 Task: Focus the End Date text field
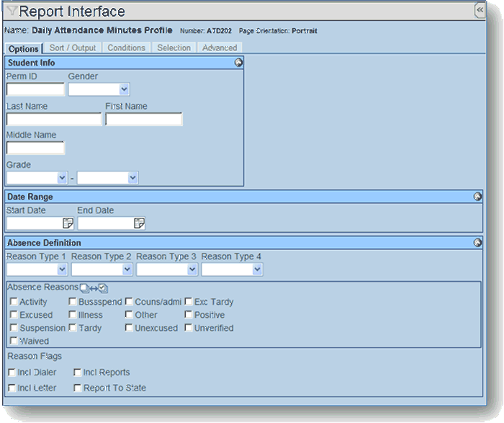click(x=105, y=223)
